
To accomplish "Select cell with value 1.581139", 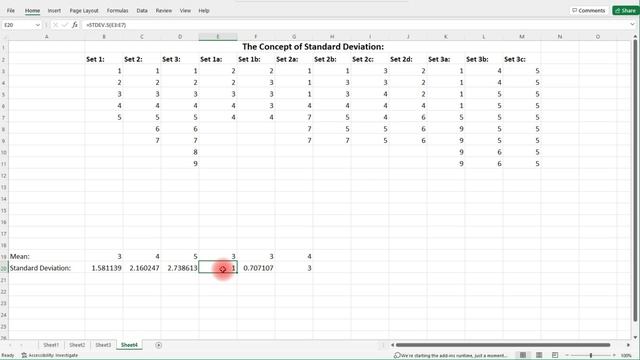I will pos(104,268).
